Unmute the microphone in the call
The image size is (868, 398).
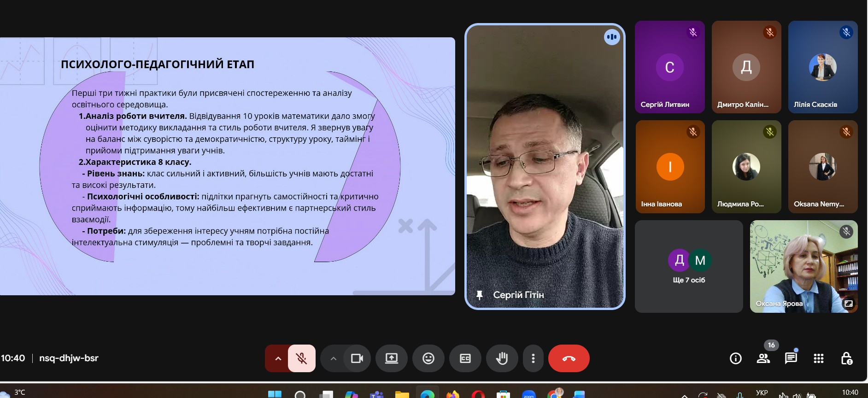(x=302, y=358)
